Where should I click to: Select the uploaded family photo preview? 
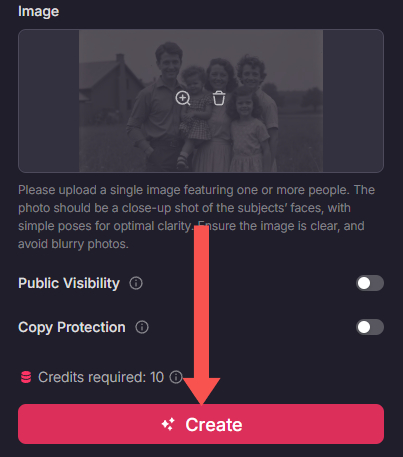[x=201, y=101]
